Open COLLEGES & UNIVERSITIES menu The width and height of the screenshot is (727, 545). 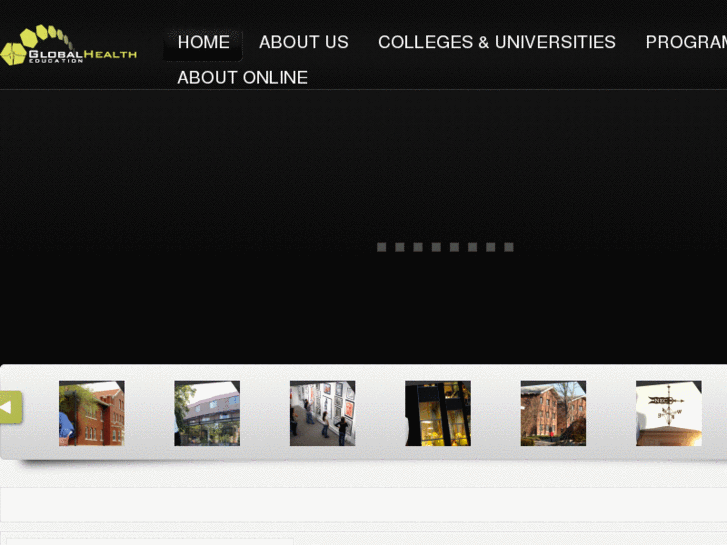pyautogui.click(x=497, y=42)
